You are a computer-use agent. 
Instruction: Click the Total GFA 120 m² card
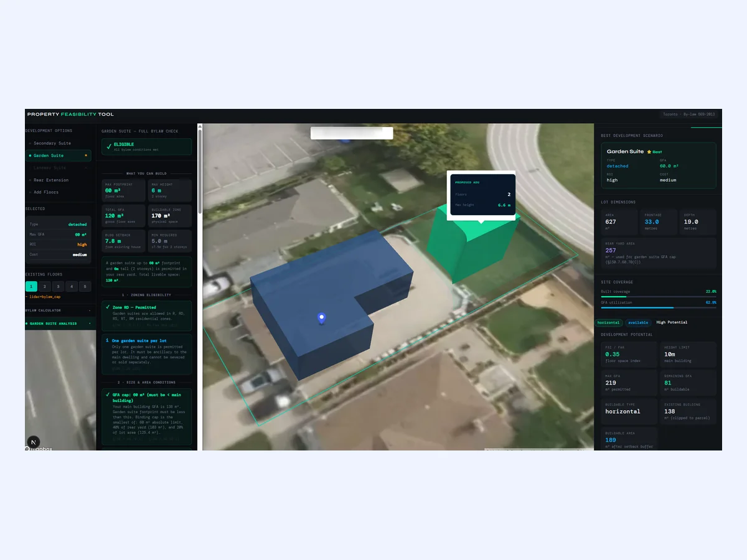pyautogui.click(x=124, y=216)
